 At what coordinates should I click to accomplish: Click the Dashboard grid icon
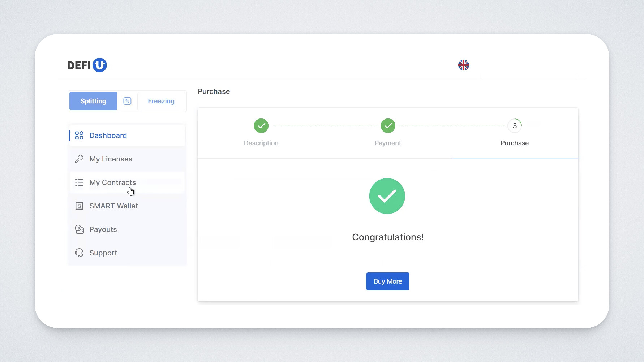79,135
